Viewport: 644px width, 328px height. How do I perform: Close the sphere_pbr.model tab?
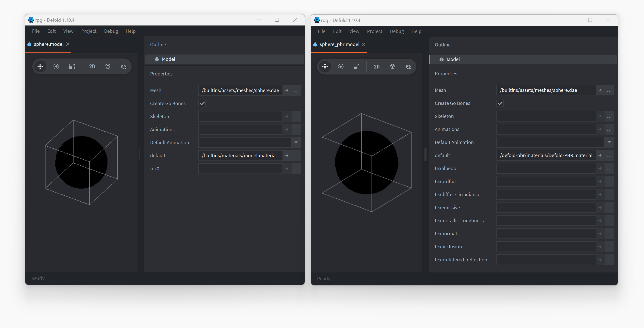pos(363,44)
